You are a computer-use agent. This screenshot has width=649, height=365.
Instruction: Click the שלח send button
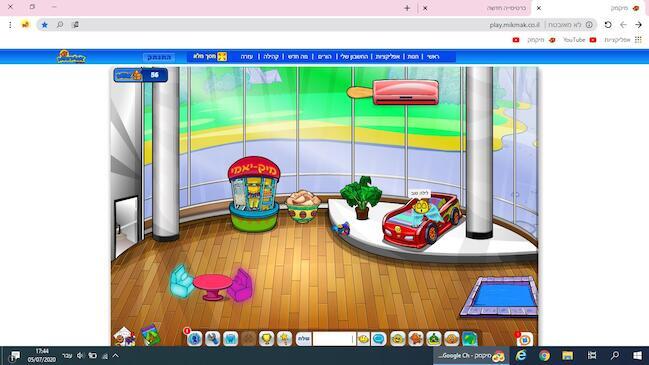click(x=303, y=339)
